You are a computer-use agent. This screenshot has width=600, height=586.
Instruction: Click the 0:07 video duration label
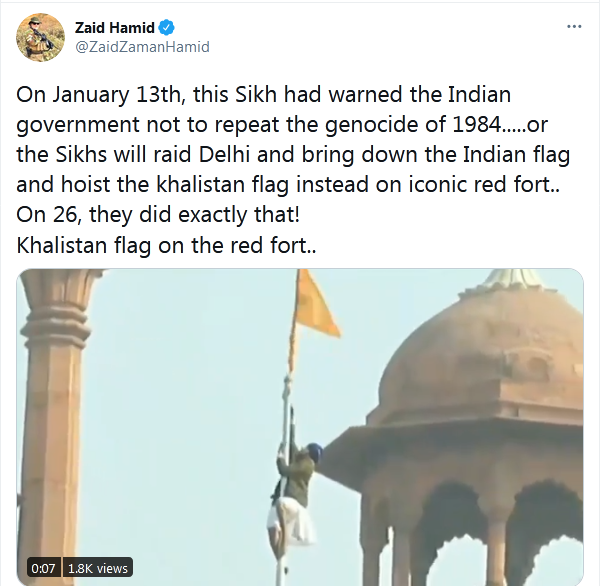pos(43,568)
